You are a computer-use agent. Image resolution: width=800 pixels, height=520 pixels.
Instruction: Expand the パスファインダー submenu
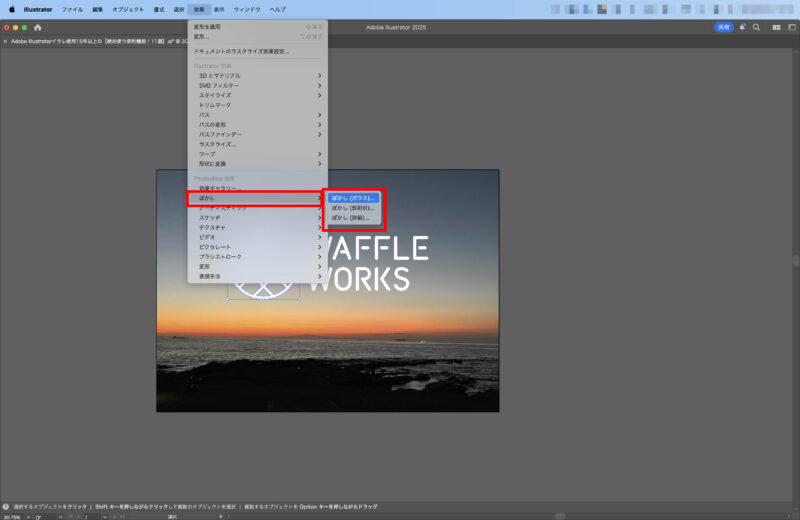257,134
